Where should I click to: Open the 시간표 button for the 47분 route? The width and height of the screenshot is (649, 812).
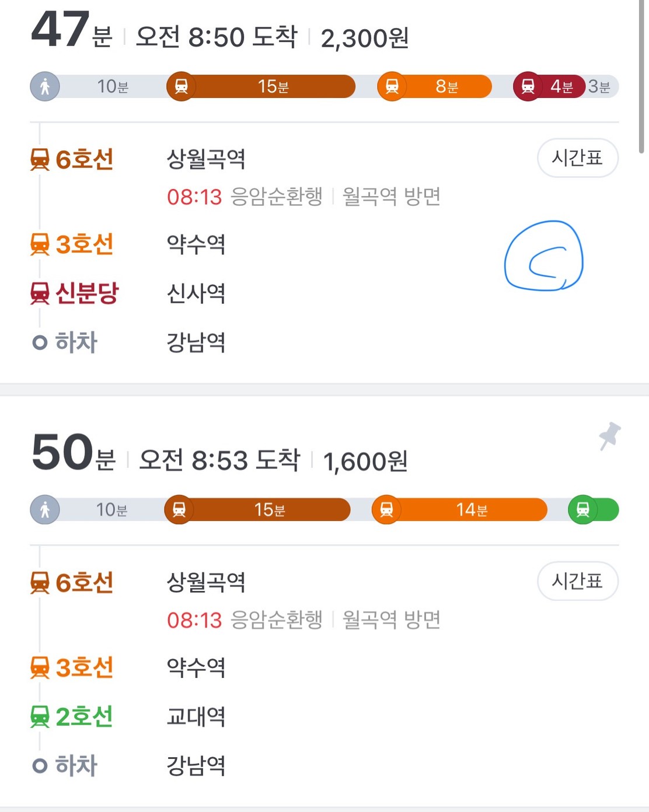coord(577,157)
